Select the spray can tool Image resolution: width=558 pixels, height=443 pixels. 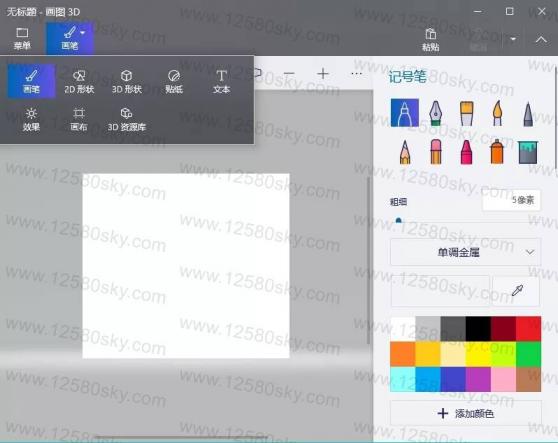(x=497, y=152)
